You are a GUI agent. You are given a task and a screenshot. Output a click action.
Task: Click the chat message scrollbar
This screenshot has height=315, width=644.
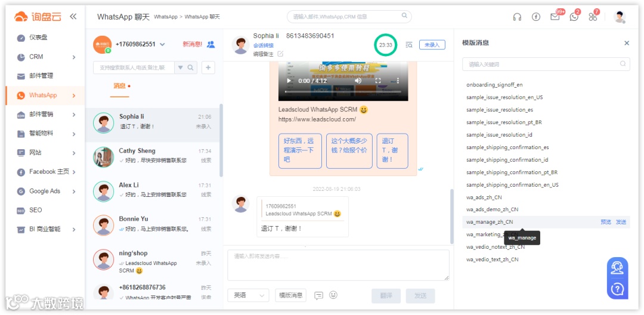[452, 216]
